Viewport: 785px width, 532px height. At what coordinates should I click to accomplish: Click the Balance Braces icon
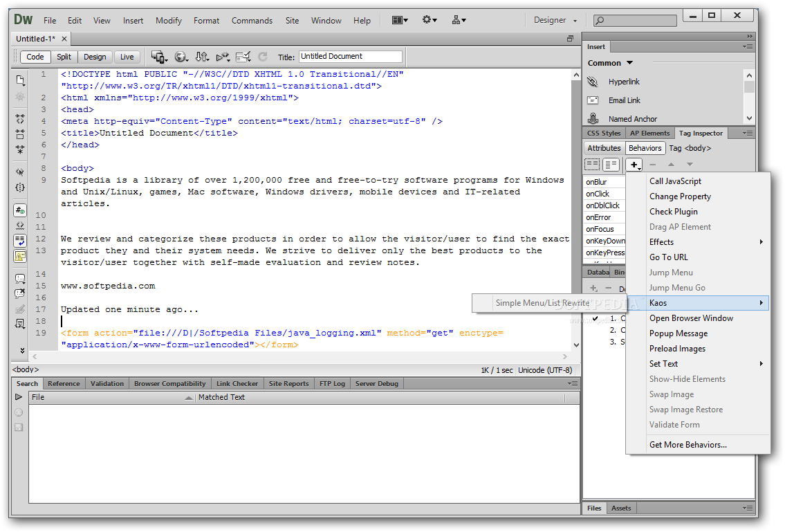20,187
